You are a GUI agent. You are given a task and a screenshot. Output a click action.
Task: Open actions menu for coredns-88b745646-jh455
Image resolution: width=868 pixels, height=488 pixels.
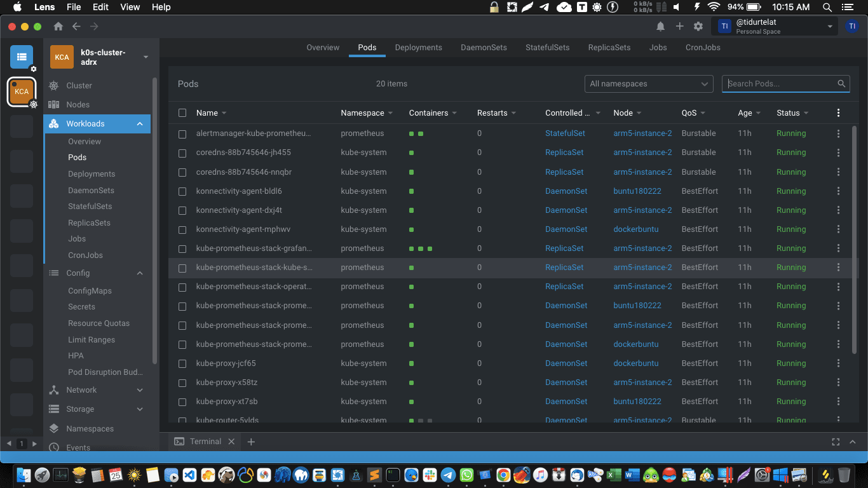[x=838, y=152]
